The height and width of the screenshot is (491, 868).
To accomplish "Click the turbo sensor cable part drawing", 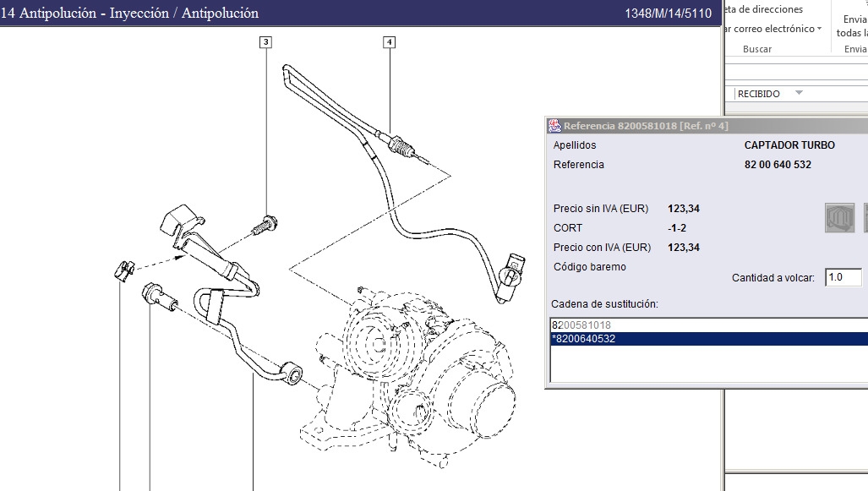I will 403,183.
